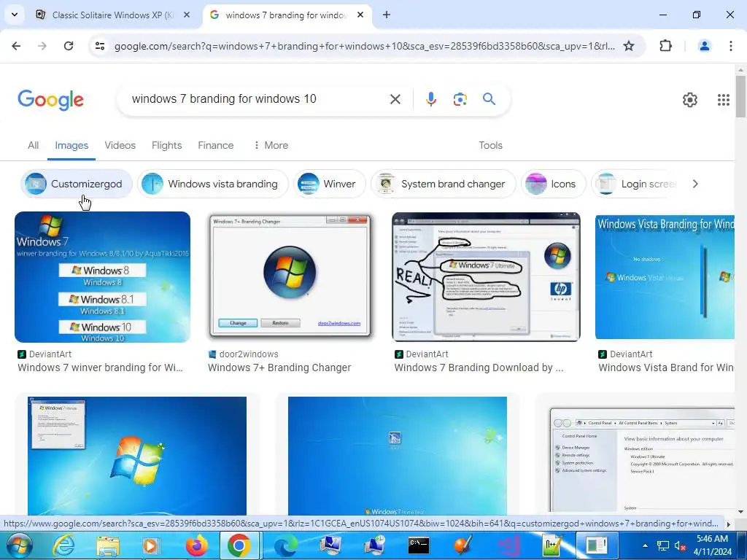Submit search with the magnifier icon
Image resolution: width=747 pixels, height=560 pixels.
click(489, 99)
